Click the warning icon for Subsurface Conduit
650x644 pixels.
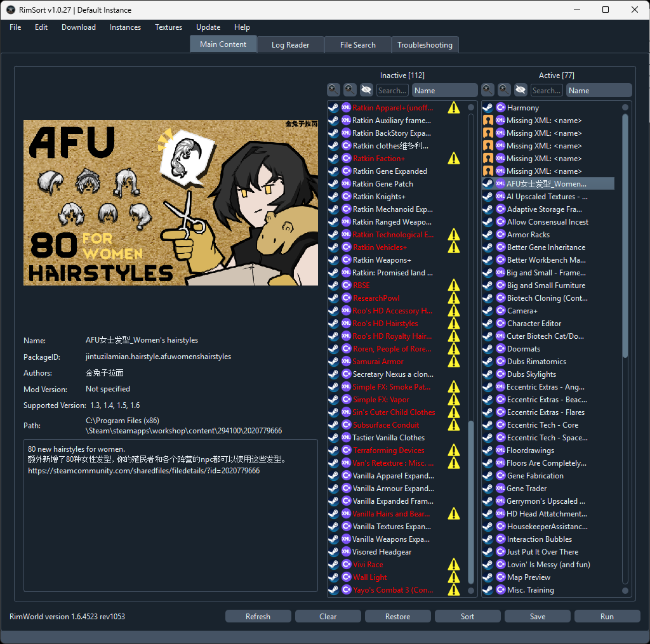pyautogui.click(x=454, y=424)
